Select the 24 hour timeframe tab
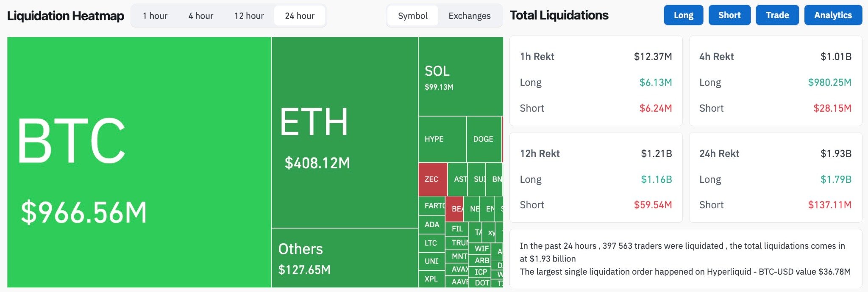Image resolution: width=868 pixels, height=292 pixels. 300,16
